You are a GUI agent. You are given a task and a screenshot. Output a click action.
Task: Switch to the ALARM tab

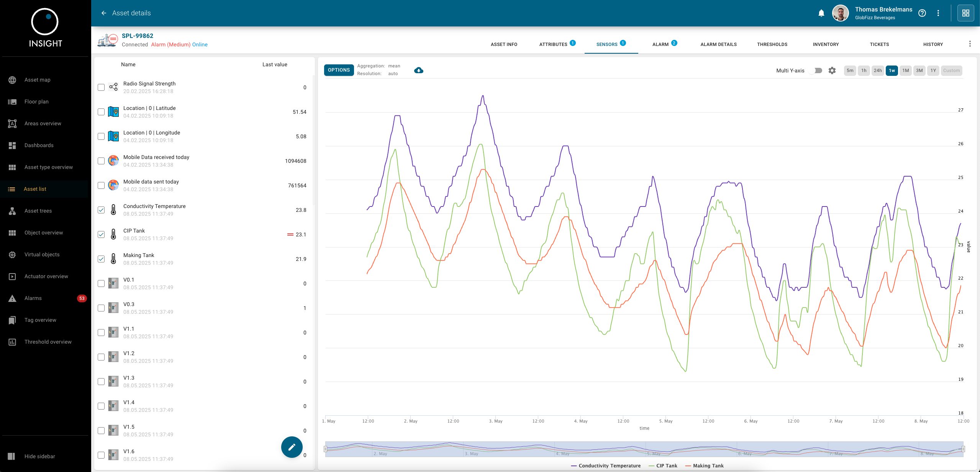(665, 44)
